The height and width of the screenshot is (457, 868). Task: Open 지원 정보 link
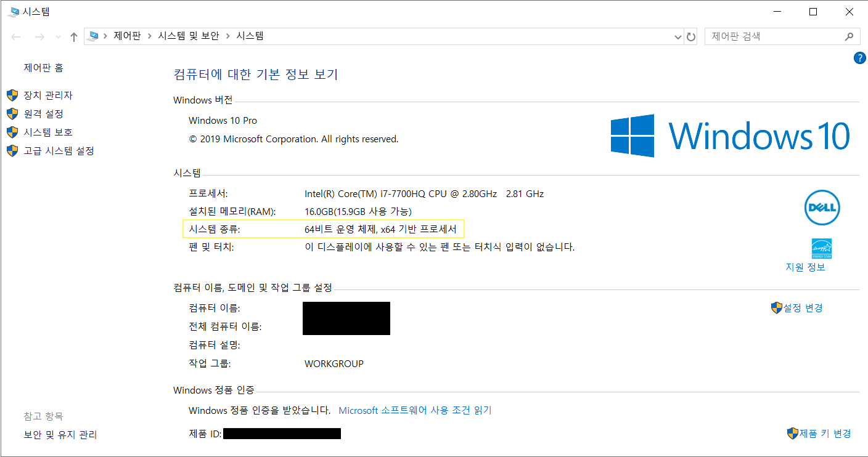[x=805, y=267]
